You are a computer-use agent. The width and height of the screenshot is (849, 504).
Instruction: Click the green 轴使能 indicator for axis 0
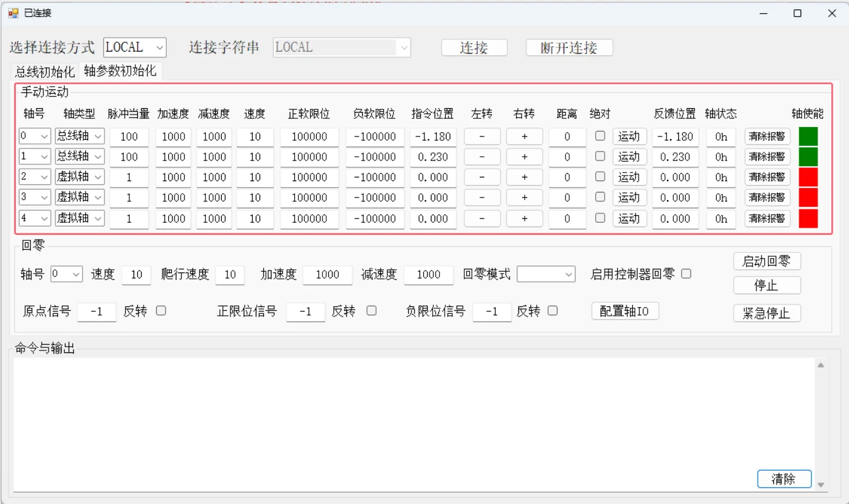pyautogui.click(x=808, y=137)
